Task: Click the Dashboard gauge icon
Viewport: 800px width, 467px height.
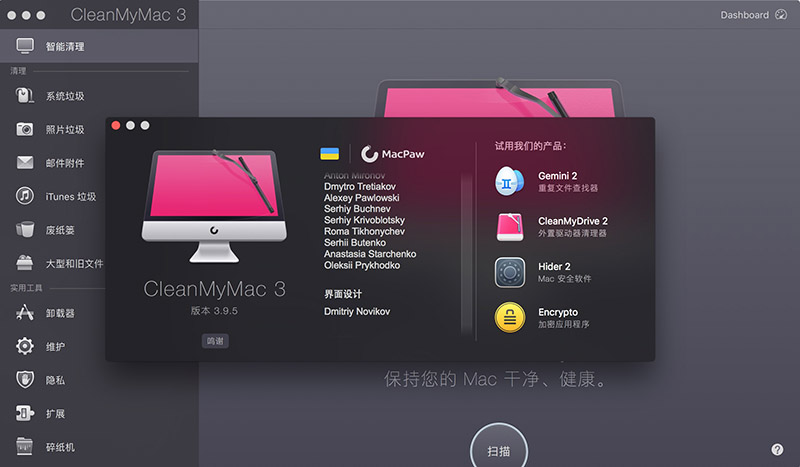Action: pyautogui.click(x=781, y=15)
